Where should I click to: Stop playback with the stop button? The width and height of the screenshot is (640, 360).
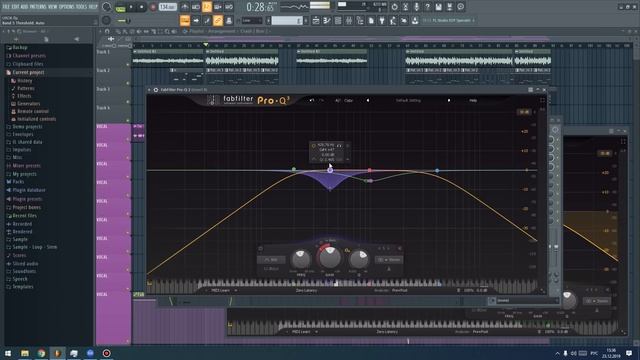(x=142, y=7)
